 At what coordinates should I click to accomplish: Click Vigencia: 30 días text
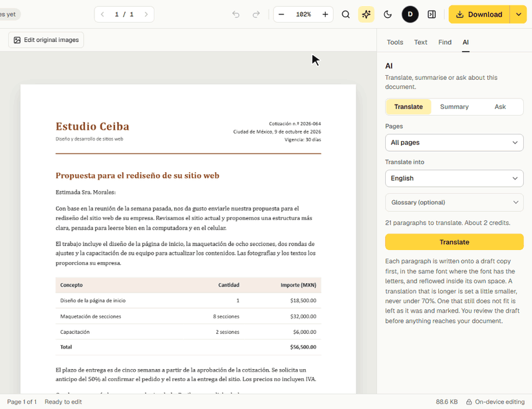(x=303, y=140)
